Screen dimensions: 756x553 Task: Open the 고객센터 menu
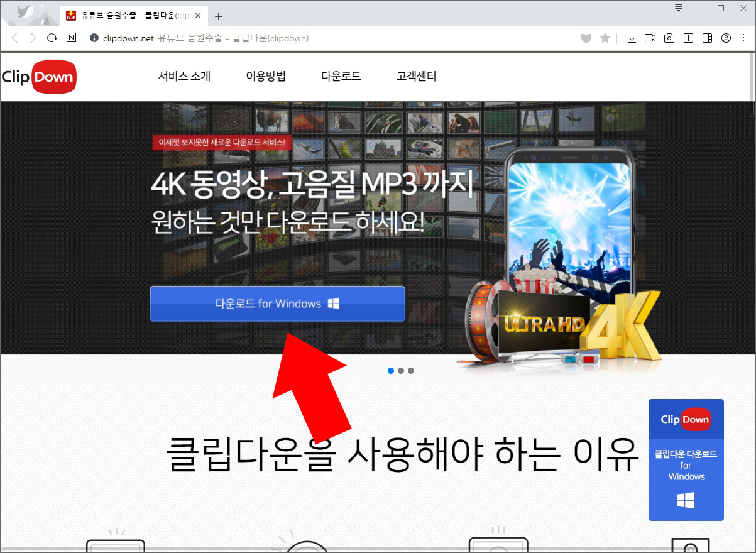pos(417,76)
